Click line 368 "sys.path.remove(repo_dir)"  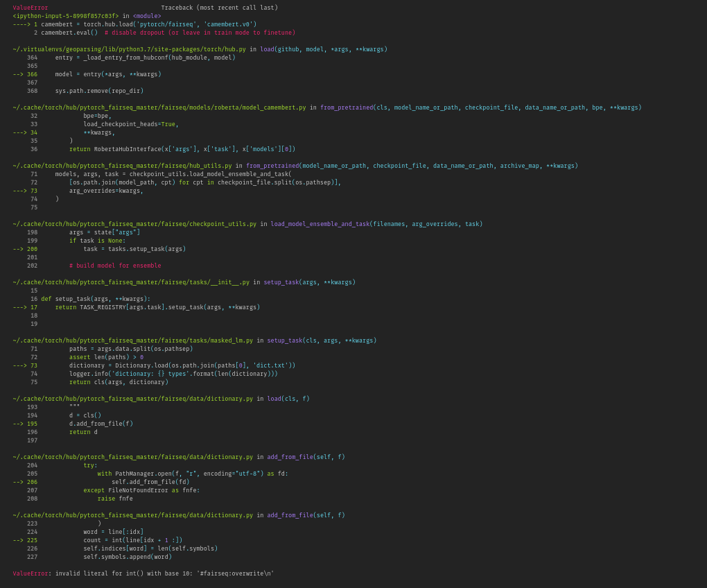[99, 91]
